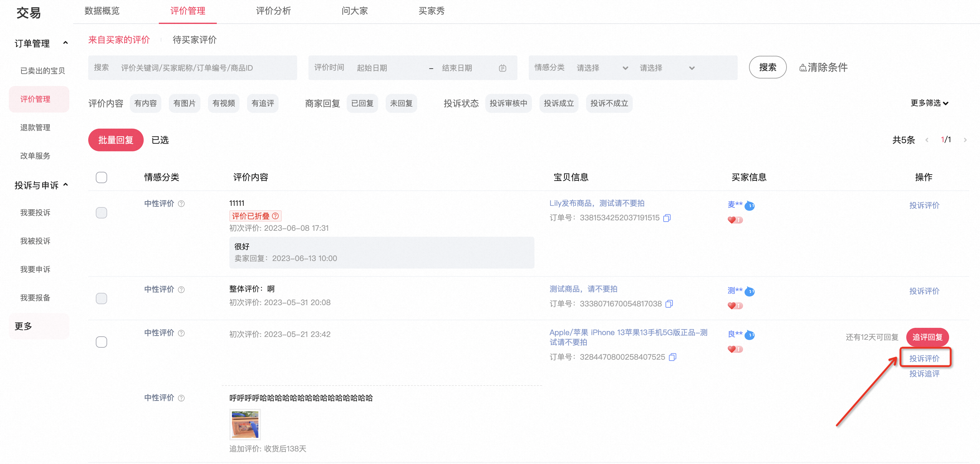The width and height of the screenshot is (980, 464).
Task: Click blue chat icon next to buyer 麦**
Action: [749, 206]
